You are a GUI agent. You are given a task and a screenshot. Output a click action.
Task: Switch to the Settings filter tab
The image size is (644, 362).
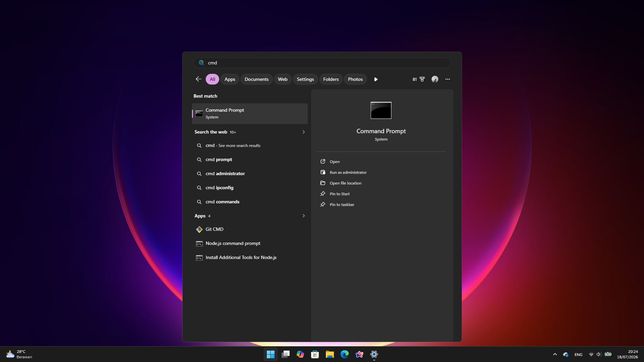pos(305,79)
